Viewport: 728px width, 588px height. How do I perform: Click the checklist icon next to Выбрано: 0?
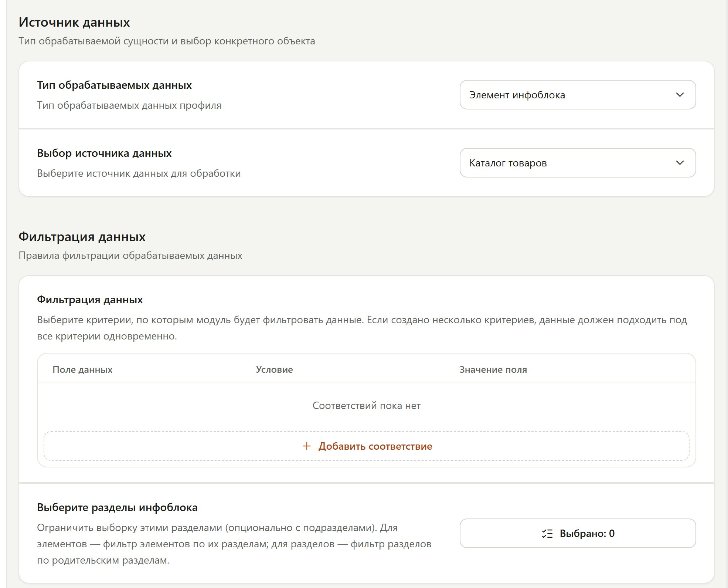pyautogui.click(x=547, y=534)
